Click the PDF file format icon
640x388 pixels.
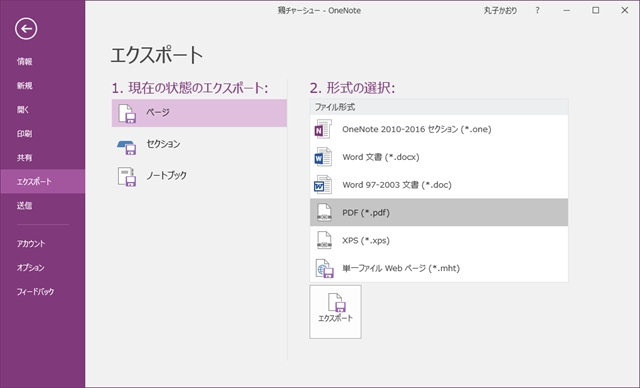click(x=324, y=213)
